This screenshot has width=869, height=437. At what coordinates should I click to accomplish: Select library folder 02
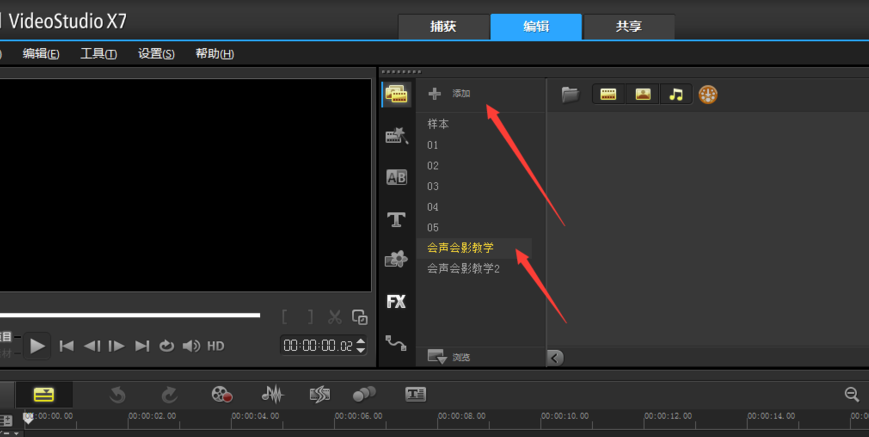[x=433, y=166]
